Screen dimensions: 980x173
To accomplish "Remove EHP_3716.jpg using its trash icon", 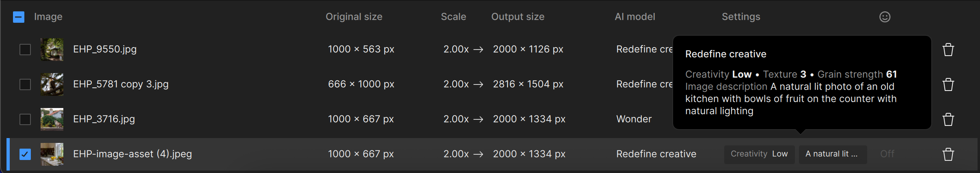I will [948, 119].
